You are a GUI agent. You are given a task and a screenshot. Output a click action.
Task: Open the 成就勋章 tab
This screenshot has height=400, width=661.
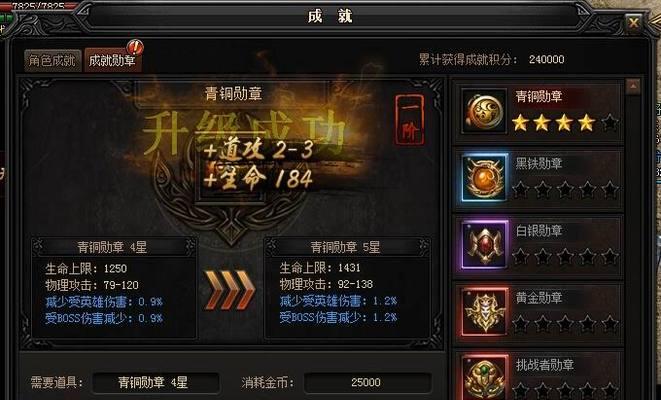(112, 60)
